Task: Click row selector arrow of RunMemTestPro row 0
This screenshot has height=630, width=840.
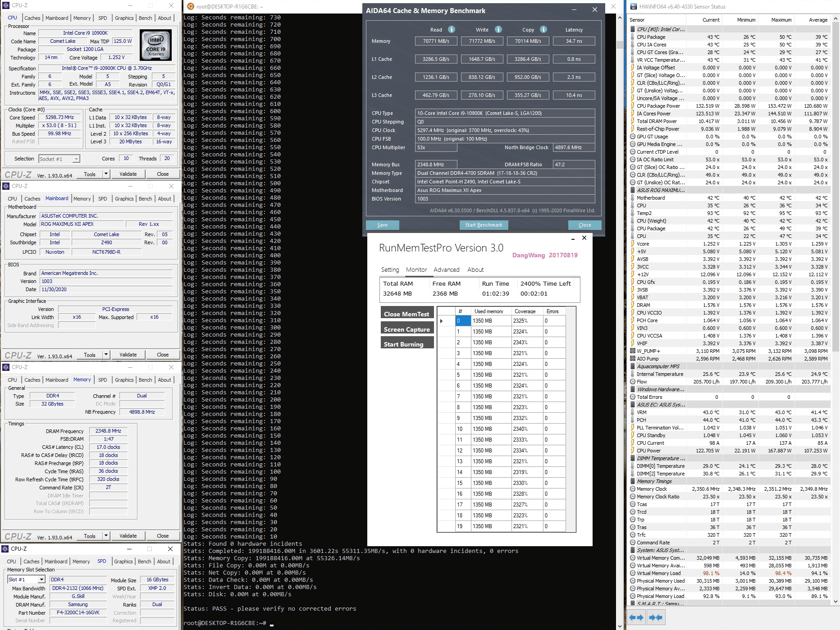Action: tap(442, 321)
